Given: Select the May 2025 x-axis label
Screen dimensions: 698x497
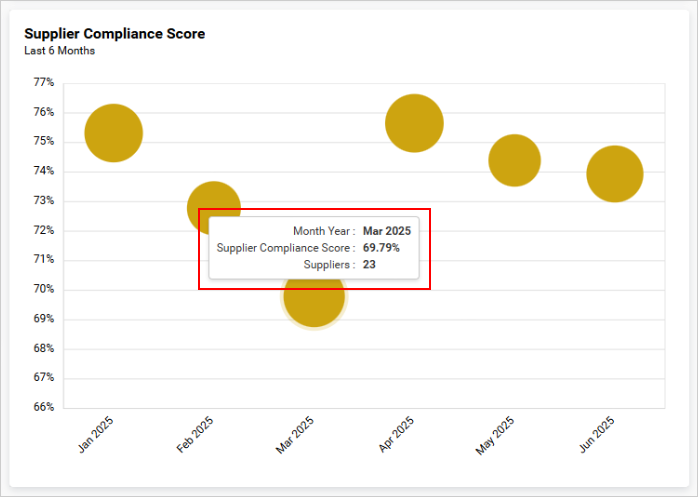Looking at the screenshot, I should tap(497, 435).
